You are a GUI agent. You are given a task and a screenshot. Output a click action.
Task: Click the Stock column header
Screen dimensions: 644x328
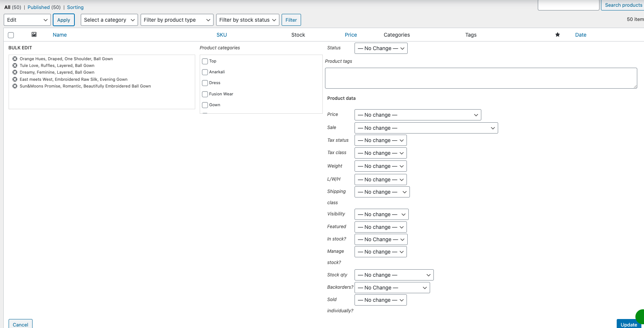point(298,35)
